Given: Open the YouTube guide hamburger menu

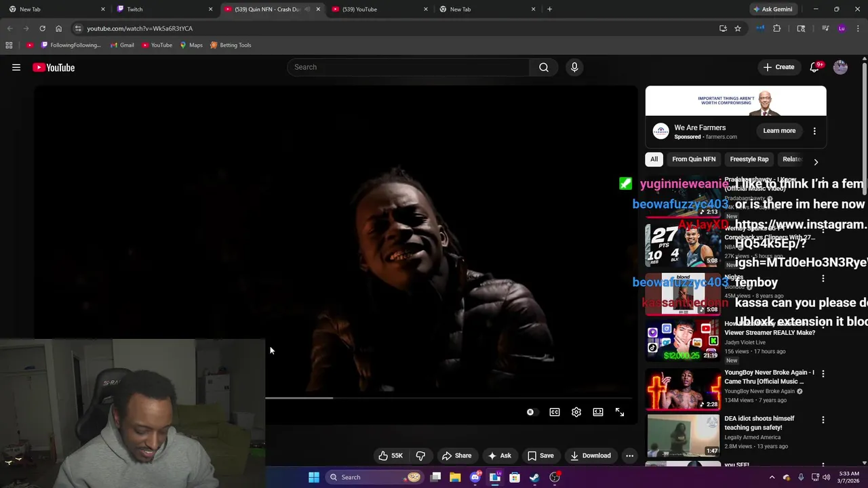Looking at the screenshot, I should [x=16, y=67].
